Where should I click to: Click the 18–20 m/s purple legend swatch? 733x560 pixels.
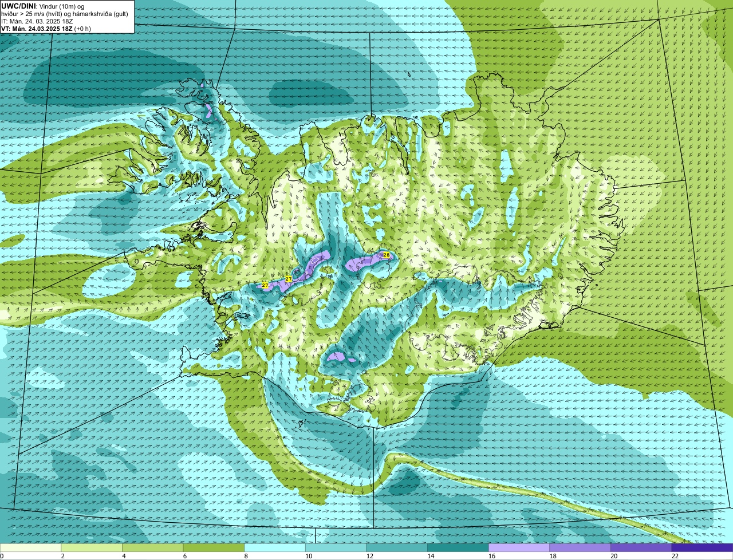click(x=580, y=548)
